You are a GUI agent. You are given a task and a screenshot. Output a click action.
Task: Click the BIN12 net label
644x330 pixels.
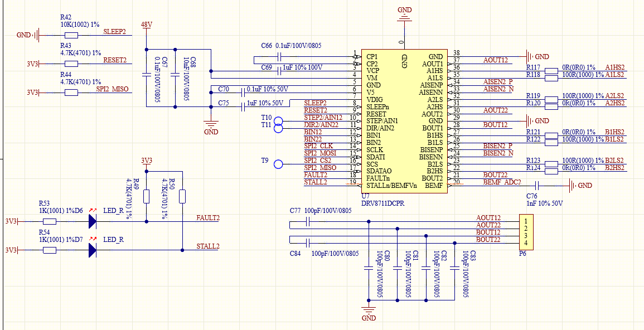313,132
